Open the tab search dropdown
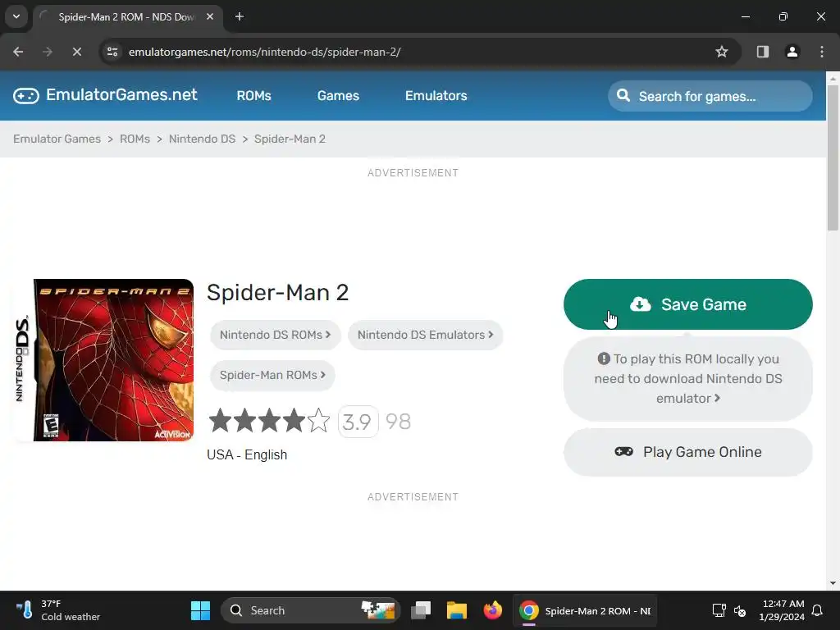Image resolution: width=840 pixels, height=630 pixels. (x=16, y=16)
